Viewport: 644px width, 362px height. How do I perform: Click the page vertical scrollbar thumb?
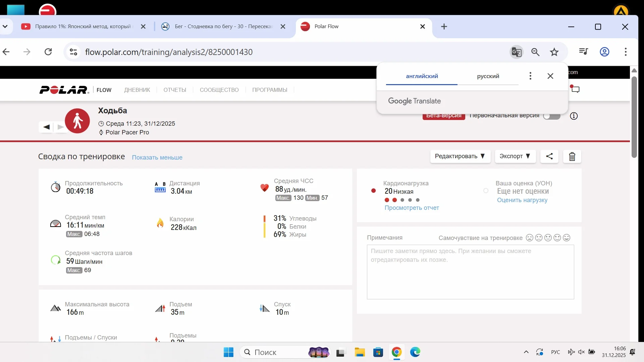[634, 117]
